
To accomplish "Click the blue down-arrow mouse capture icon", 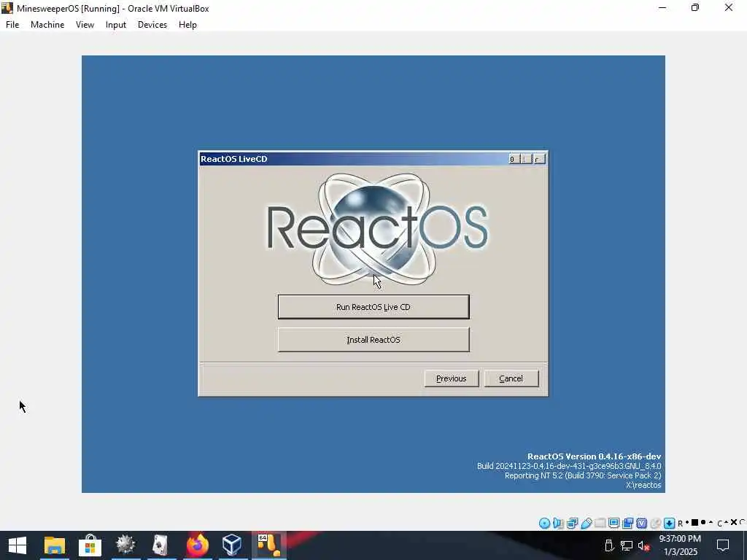I will (670, 524).
